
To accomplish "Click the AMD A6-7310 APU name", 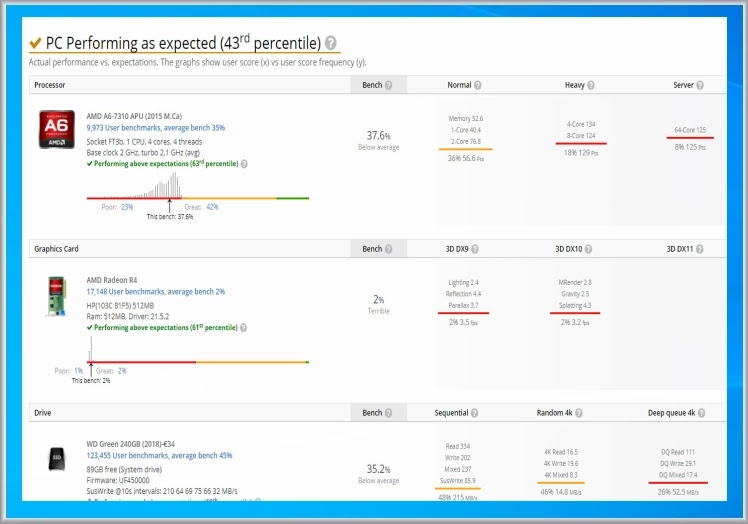I will (134, 116).
